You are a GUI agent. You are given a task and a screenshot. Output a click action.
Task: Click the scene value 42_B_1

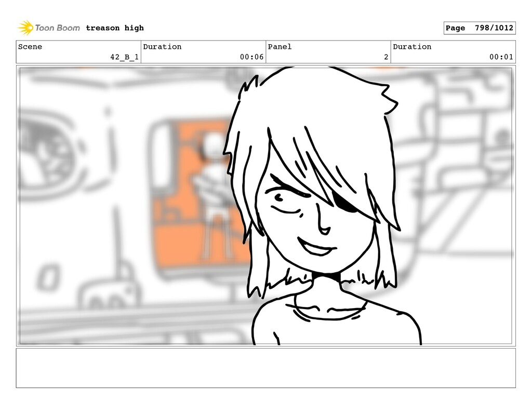click(x=124, y=57)
